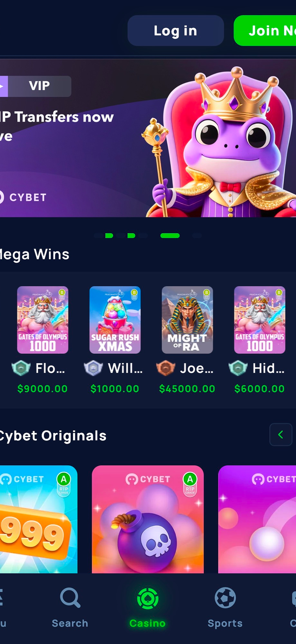Open the Sugar Rush Xmas game thumbnail
Image resolution: width=296 pixels, height=644 pixels.
click(x=115, y=320)
